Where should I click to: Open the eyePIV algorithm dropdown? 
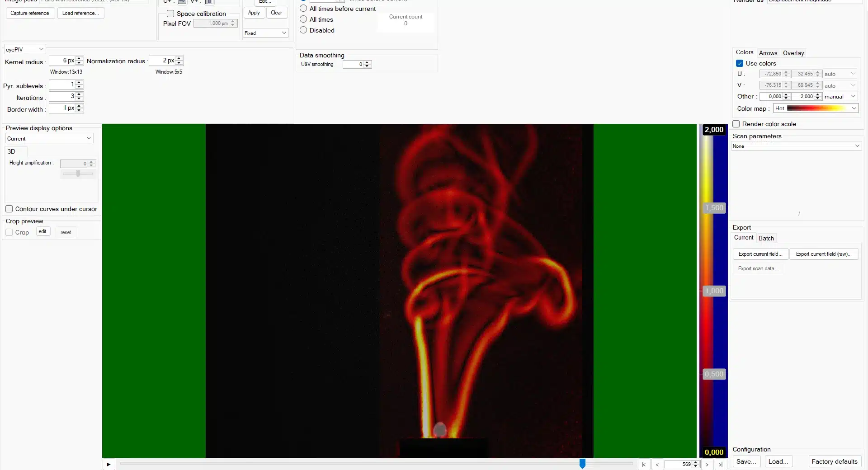point(25,49)
